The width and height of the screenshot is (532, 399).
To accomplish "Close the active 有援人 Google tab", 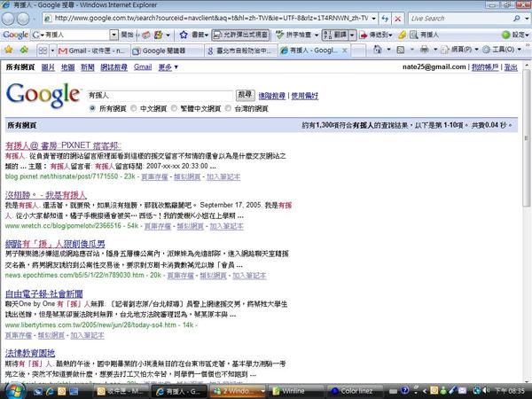I will [x=344, y=51].
